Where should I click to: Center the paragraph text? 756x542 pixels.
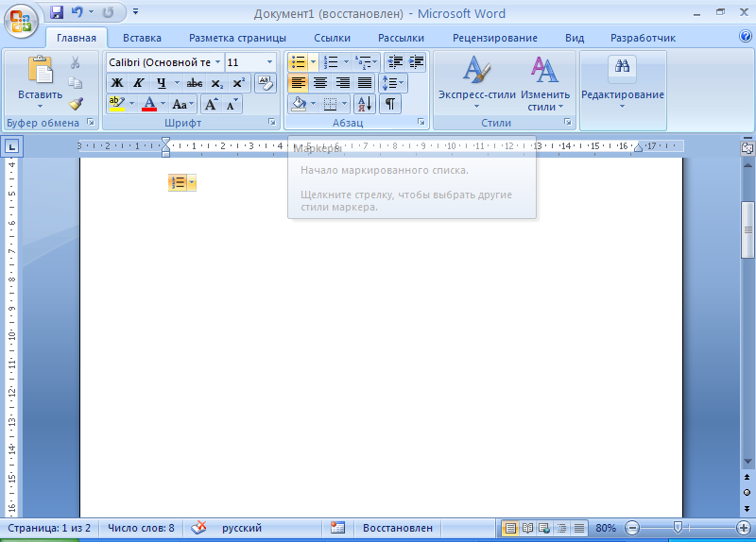(x=320, y=83)
